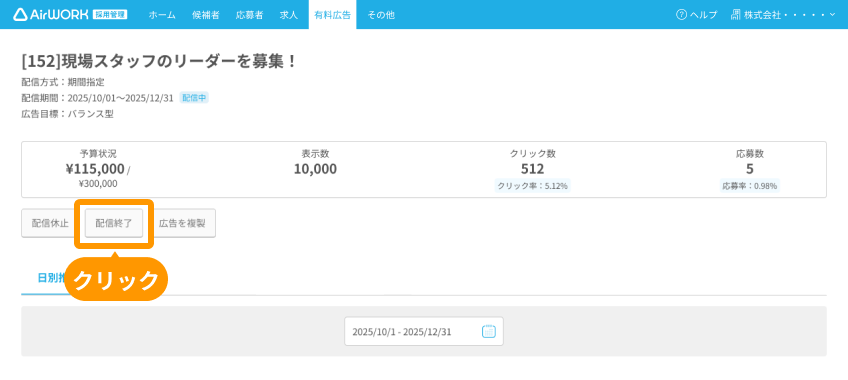Open the ホーム menu
Viewport: 848px width, 380px height.
pyautogui.click(x=162, y=15)
